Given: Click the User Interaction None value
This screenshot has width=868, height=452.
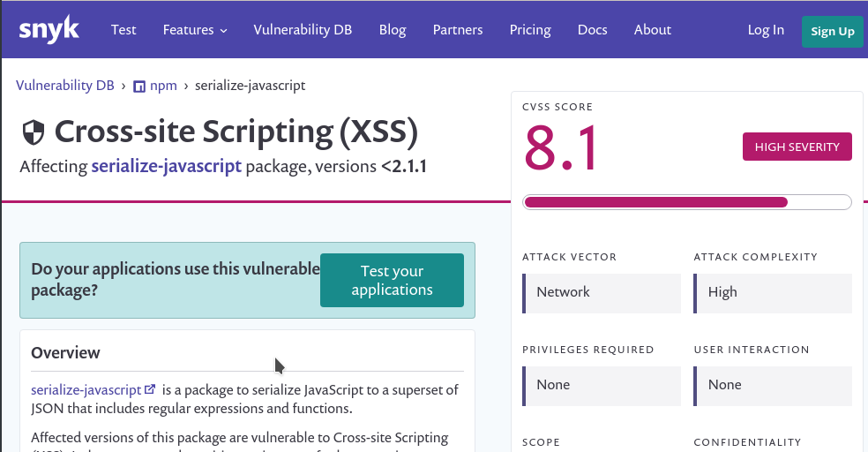Looking at the screenshot, I should (773, 386).
